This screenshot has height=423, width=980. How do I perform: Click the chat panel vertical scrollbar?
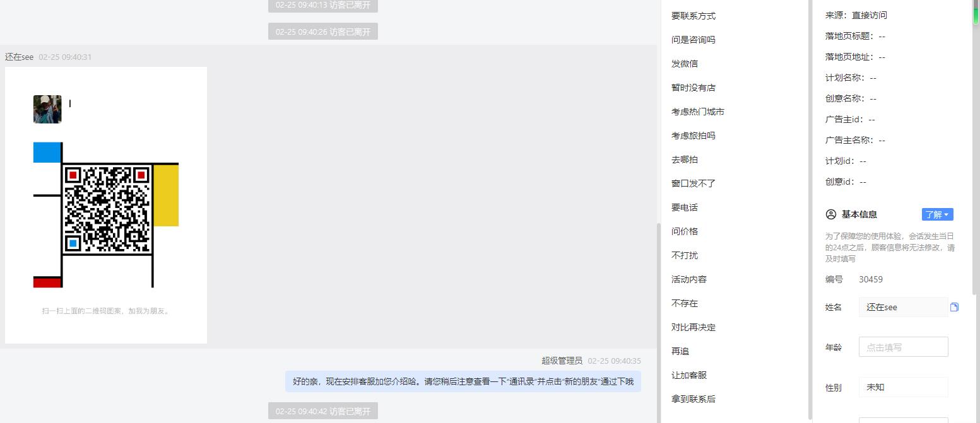pyautogui.click(x=658, y=322)
